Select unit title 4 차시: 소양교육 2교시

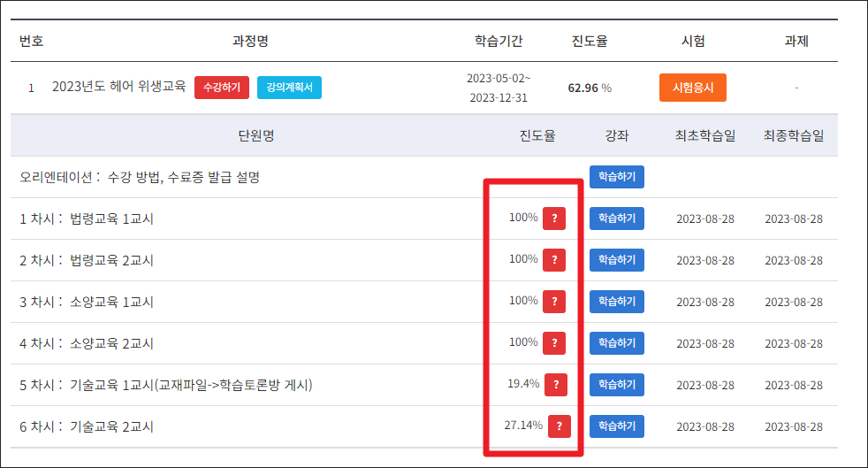[87, 343]
